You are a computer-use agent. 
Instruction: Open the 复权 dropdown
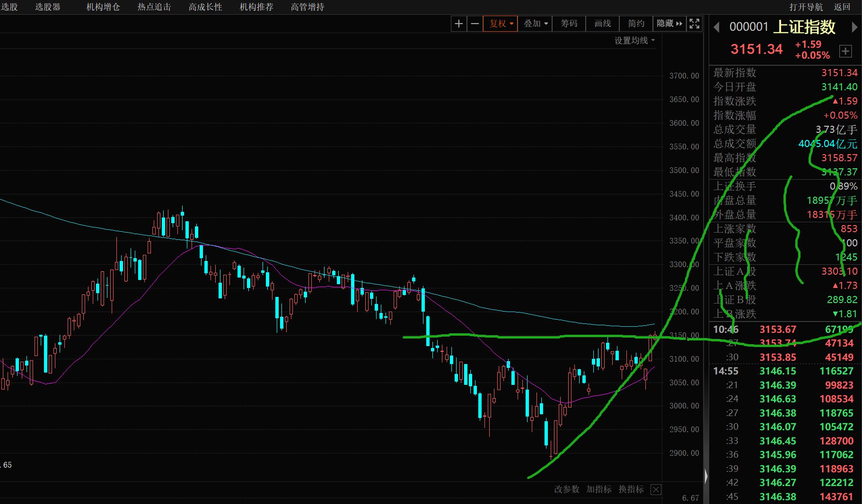pyautogui.click(x=501, y=24)
